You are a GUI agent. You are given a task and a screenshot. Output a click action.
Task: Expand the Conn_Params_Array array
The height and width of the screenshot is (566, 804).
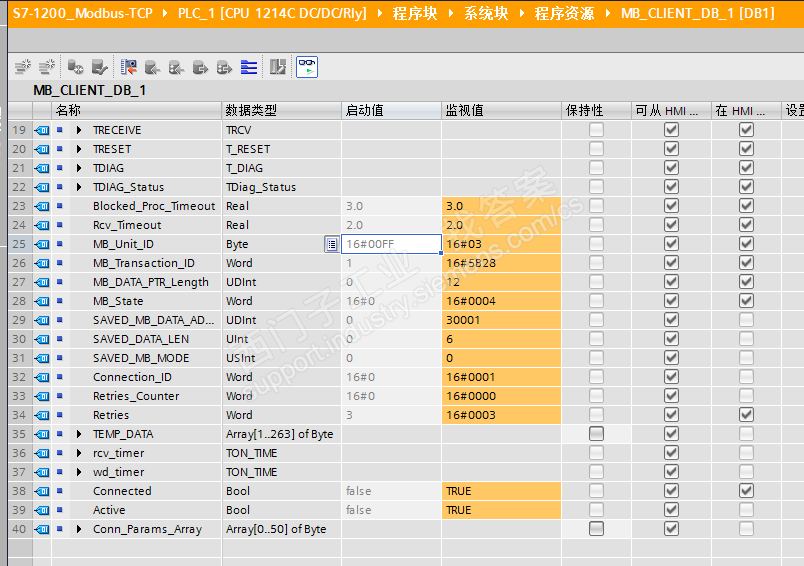pos(79,529)
